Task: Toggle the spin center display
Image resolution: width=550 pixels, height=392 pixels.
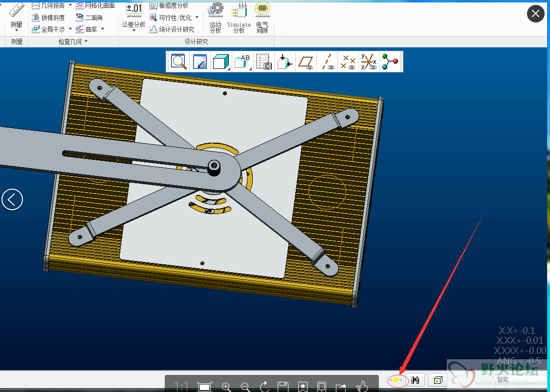Action: point(390,62)
